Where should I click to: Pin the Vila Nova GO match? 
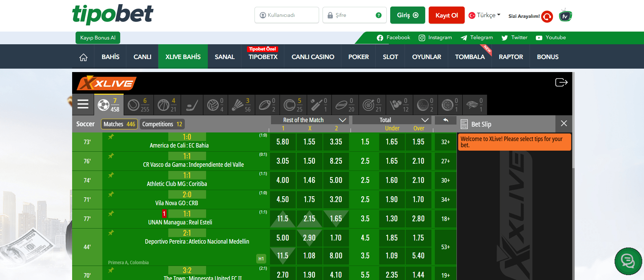point(111,195)
